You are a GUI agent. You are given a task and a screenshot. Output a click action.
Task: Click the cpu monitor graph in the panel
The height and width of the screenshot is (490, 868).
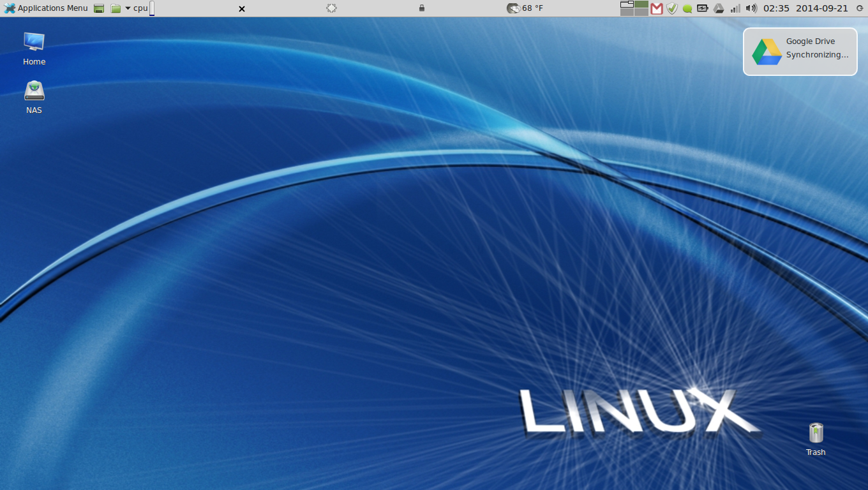click(x=152, y=8)
